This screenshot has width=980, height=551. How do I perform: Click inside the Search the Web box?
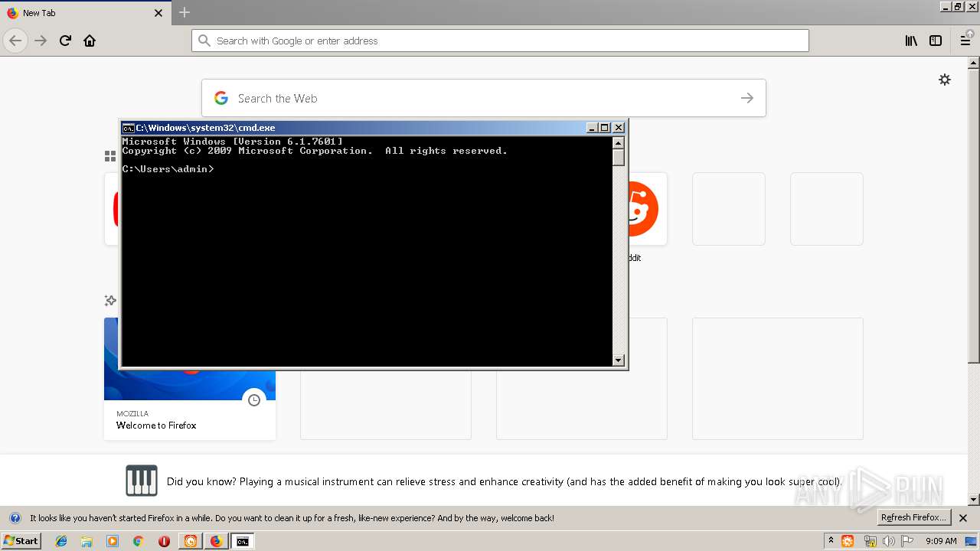tap(484, 98)
